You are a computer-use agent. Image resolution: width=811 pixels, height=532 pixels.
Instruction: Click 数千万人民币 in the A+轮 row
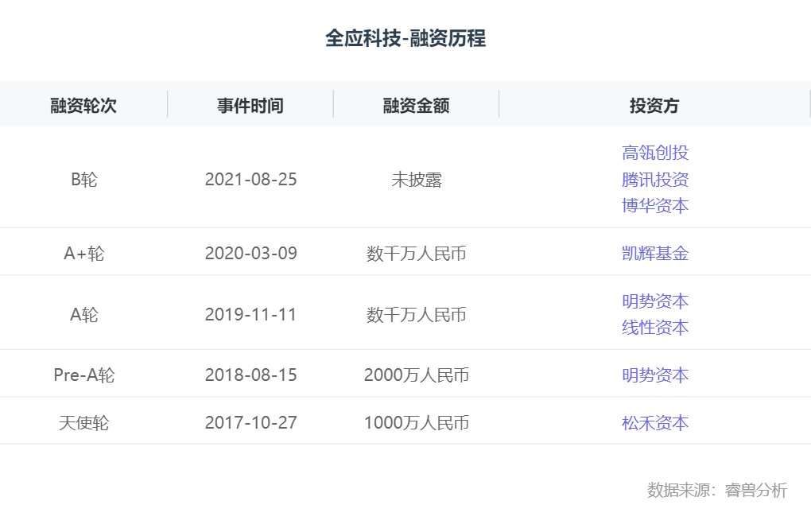pyautogui.click(x=417, y=254)
